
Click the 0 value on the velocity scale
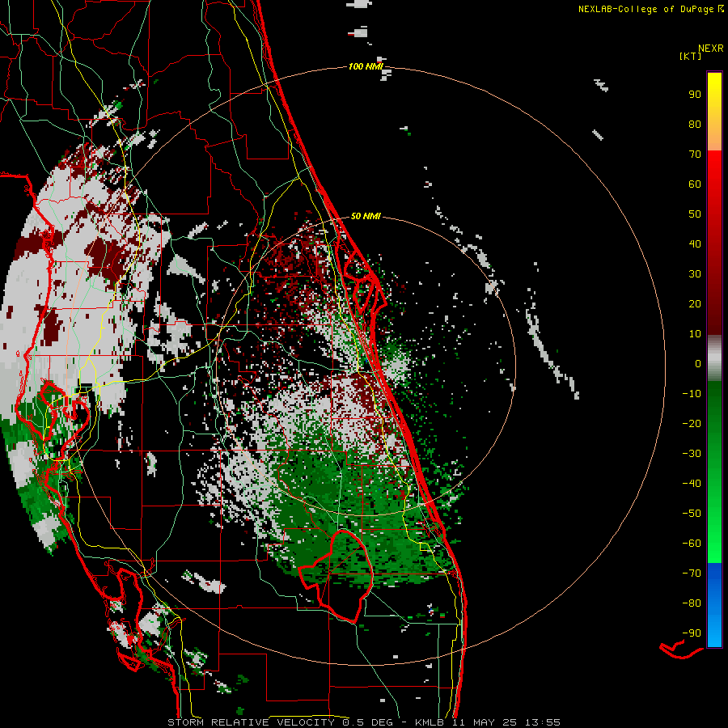pos(698,363)
